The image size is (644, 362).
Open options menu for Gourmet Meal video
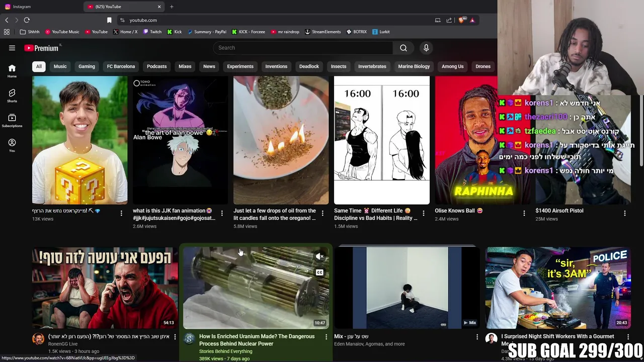tap(628, 337)
